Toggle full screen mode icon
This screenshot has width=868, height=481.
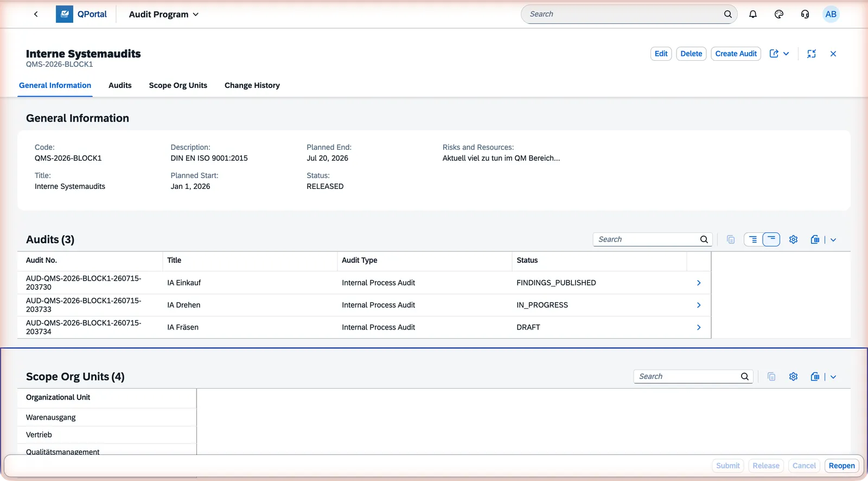[812, 54]
